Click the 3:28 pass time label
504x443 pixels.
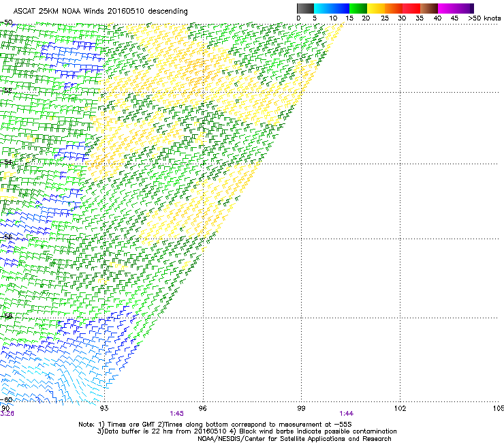click(x=7, y=414)
